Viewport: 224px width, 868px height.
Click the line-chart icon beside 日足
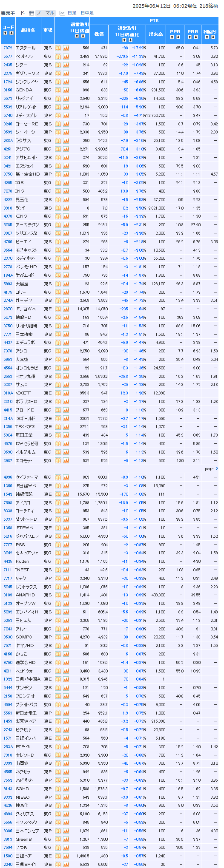click(x=62, y=13)
